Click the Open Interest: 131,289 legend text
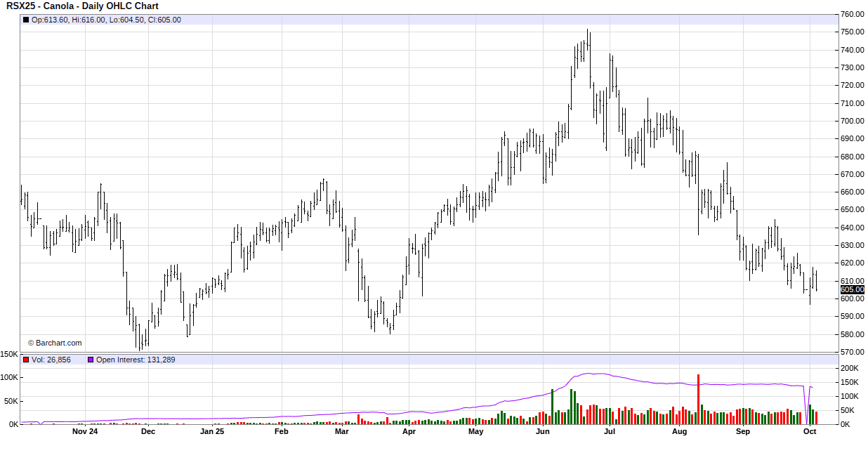The height and width of the screenshot is (453, 868). 135,360
